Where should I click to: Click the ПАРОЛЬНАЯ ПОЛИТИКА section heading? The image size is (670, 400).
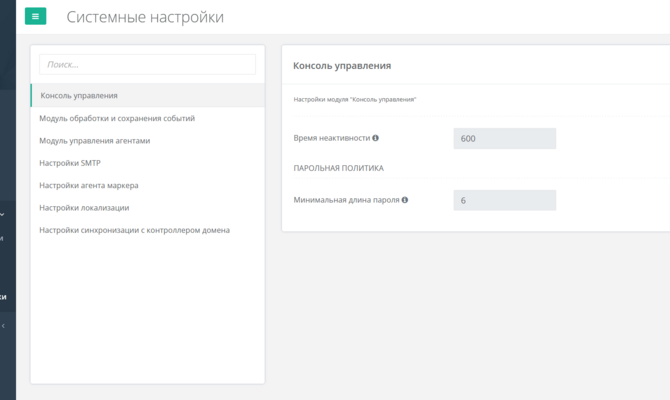click(x=338, y=168)
